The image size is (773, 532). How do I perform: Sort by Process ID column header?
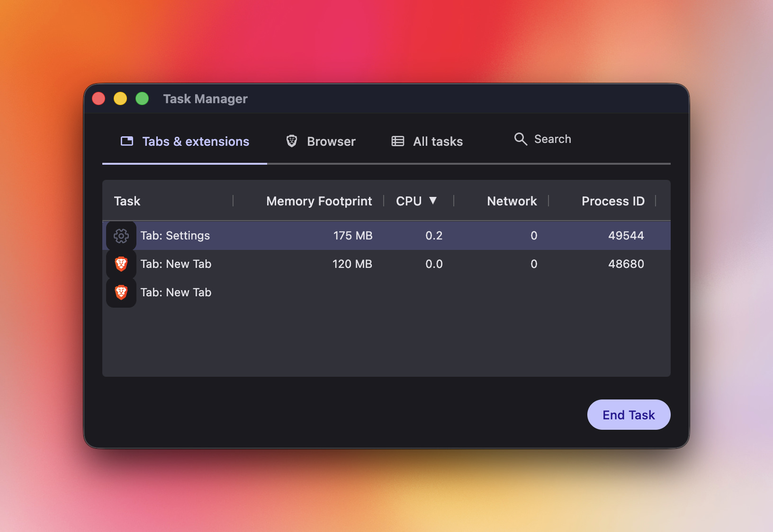pos(613,201)
